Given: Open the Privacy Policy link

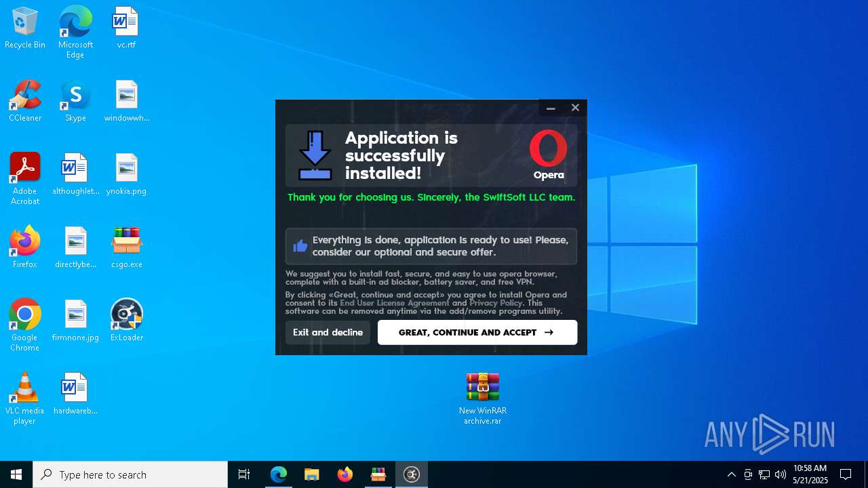Looking at the screenshot, I should (x=496, y=303).
